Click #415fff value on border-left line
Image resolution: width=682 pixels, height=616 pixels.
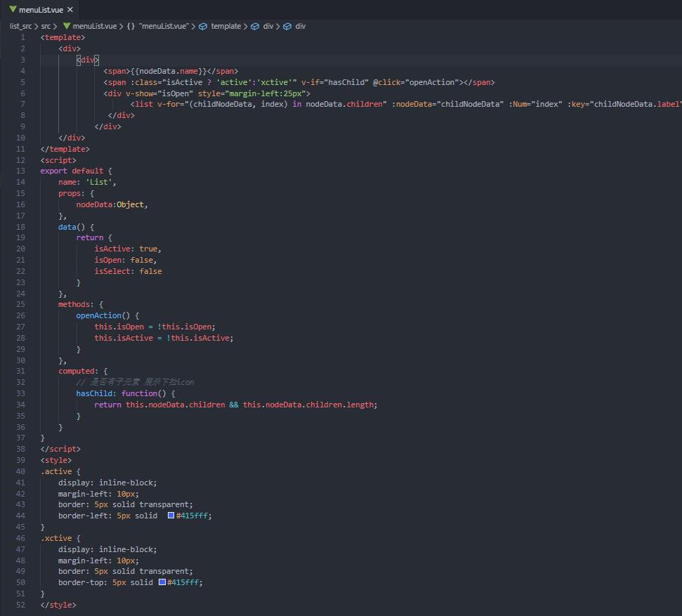click(192, 516)
